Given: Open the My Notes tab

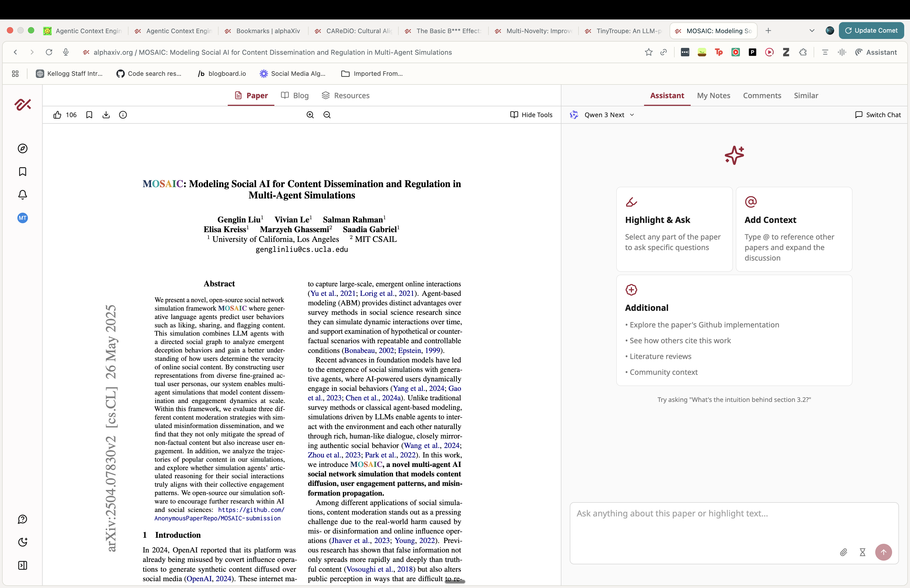Looking at the screenshot, I should pyautogui.click(x=713, y=96).
